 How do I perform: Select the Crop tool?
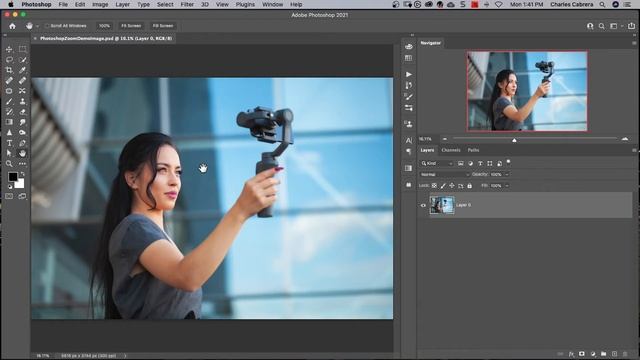coord(9,70)
